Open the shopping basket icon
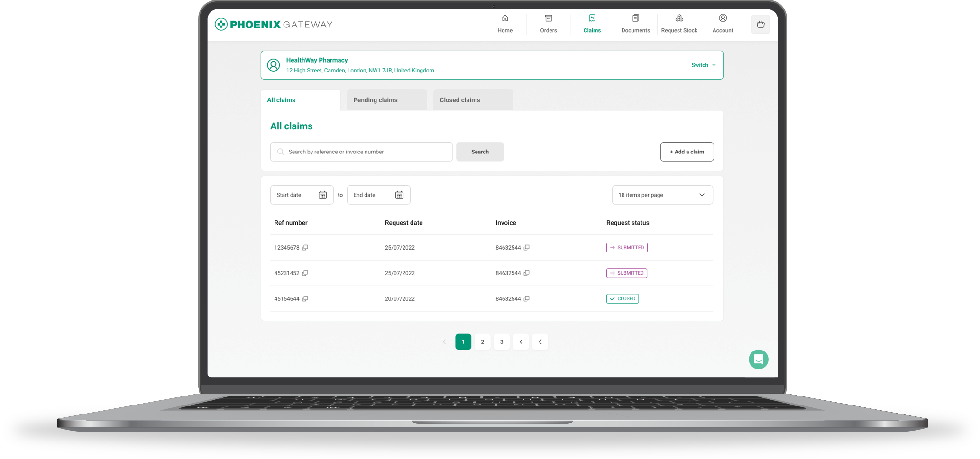The width and height of the screenshot is (980, 459). pos(760,25)
